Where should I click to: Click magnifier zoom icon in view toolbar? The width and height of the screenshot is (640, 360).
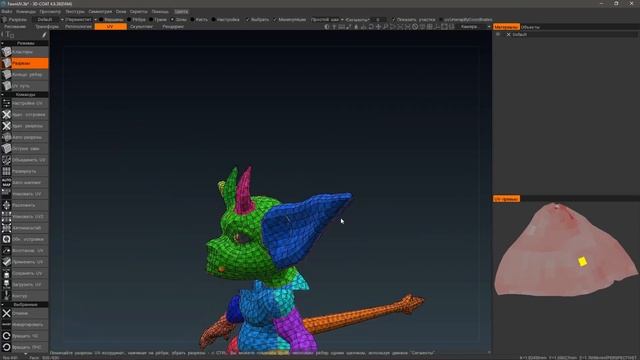click(385, 27)
